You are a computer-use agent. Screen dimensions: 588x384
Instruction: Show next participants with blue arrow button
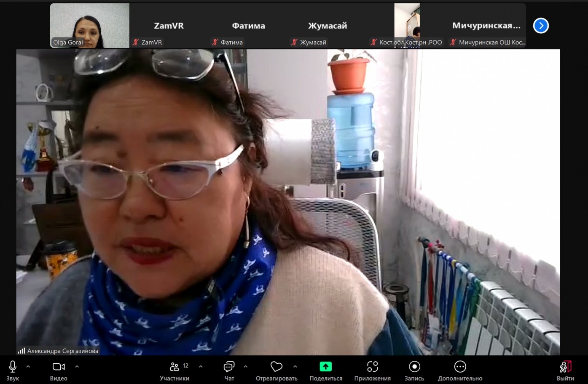(x=541, y=26)
